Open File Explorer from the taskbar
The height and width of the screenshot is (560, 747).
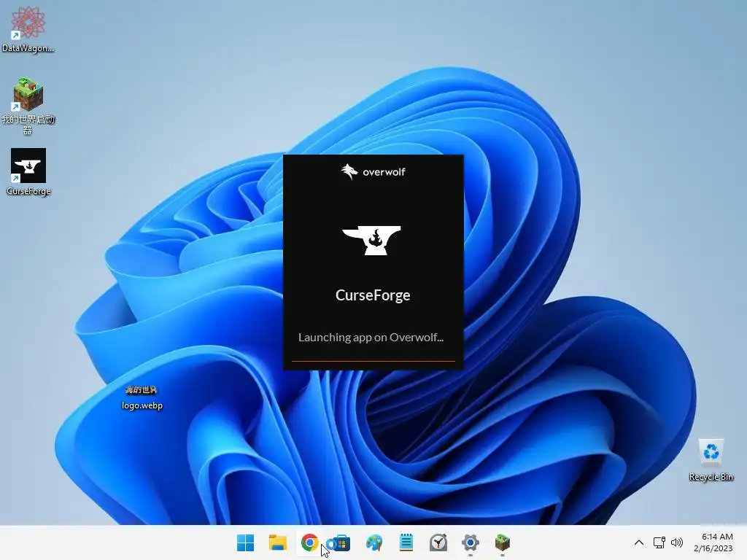278,542
